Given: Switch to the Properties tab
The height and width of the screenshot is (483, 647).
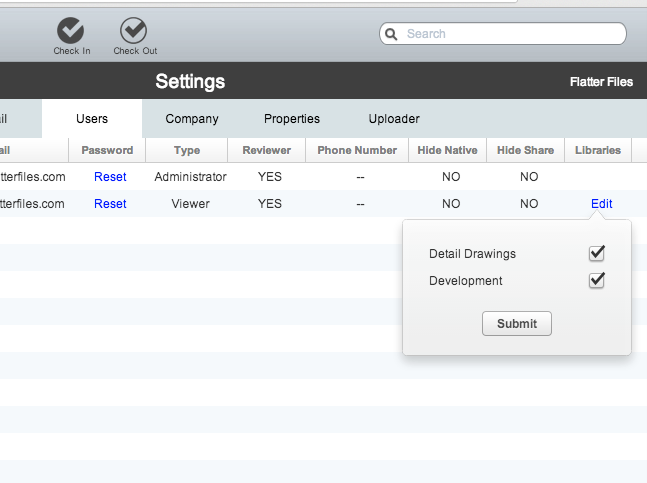Looking at the screenshot, I should pos(292,119).
